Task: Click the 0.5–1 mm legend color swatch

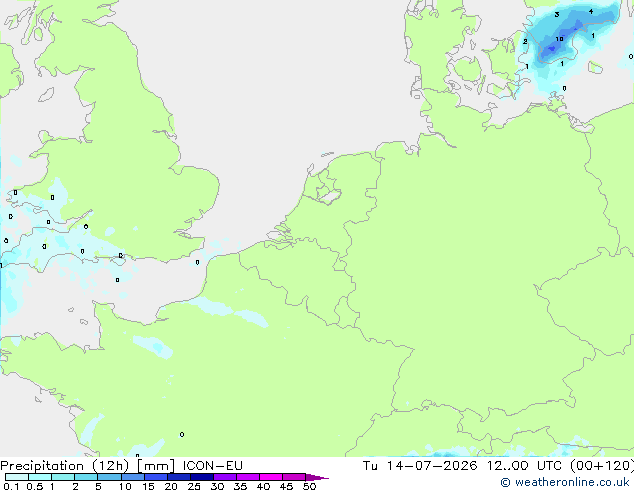Action: (40, 477)
